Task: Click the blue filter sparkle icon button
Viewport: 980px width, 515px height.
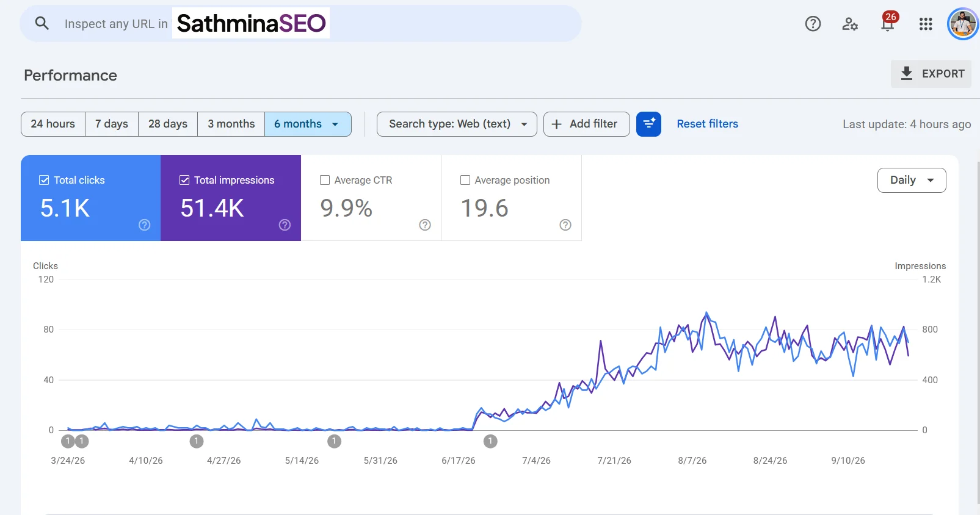Action: (648, 124)
